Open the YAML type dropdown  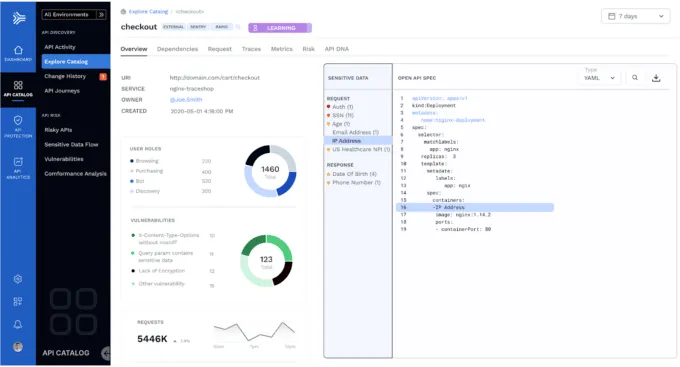[599, 78]
